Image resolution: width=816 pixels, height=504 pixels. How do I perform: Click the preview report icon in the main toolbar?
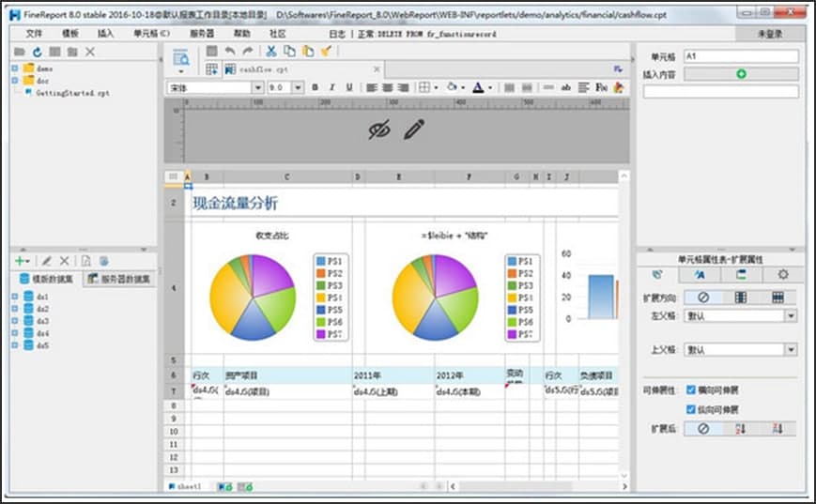(181, 58)
